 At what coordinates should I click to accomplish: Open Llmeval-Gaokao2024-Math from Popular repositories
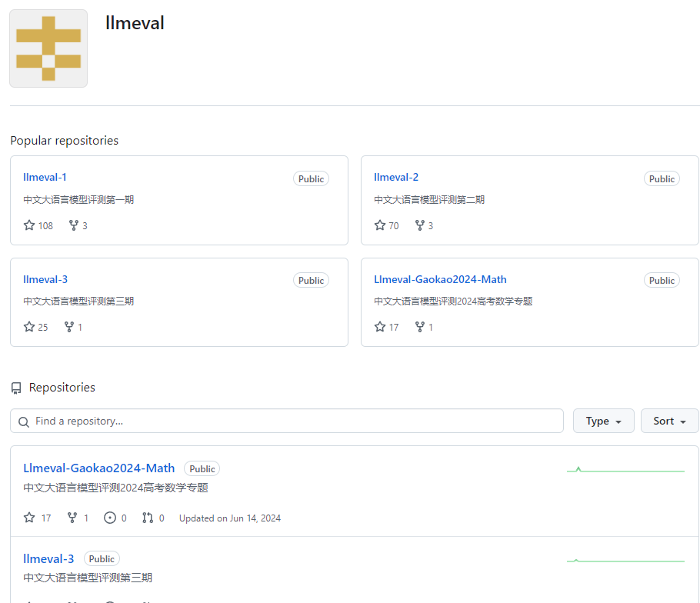coord(440,279)
